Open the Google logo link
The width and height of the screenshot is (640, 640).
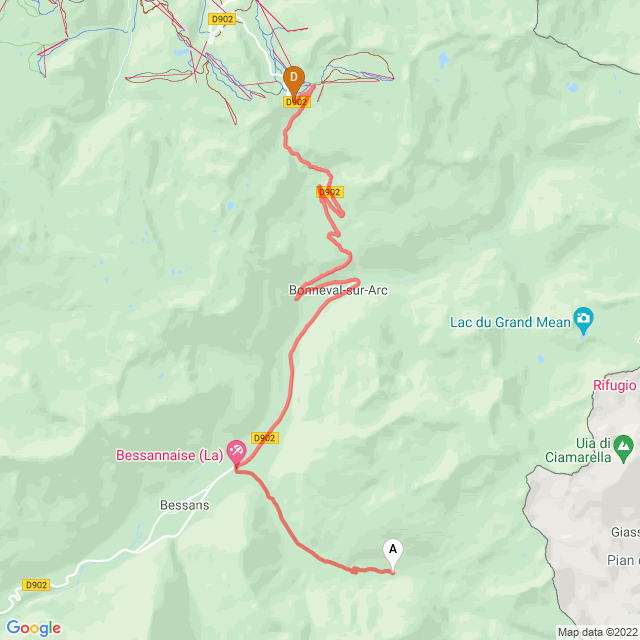33,628
